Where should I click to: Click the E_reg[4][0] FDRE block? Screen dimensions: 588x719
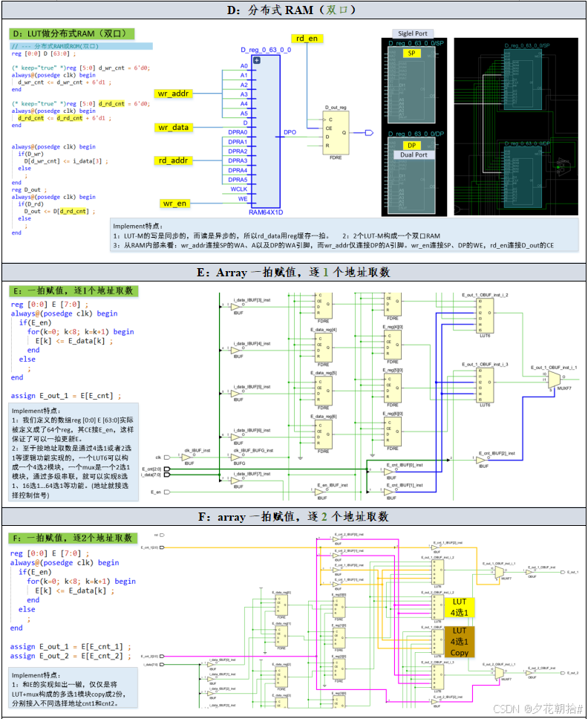[393, 345]
